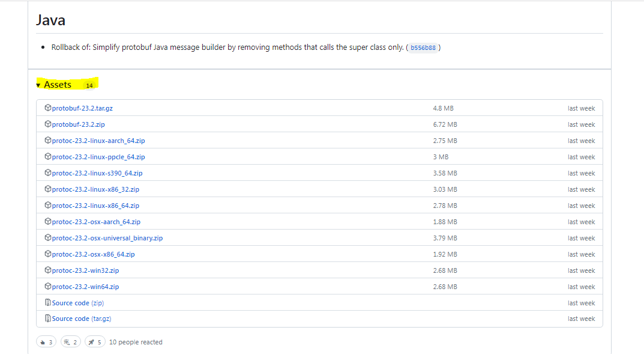Click 'last week' in Source code (zip) row

click(581, 303)
